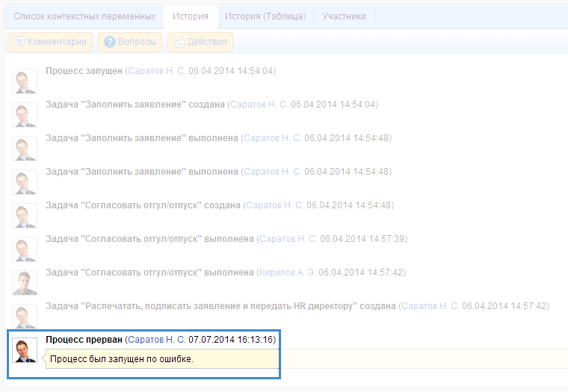Click avatar beside Заполнить заявление создана entry
Viewport: 568px width, 392px height.
(25, 115)
